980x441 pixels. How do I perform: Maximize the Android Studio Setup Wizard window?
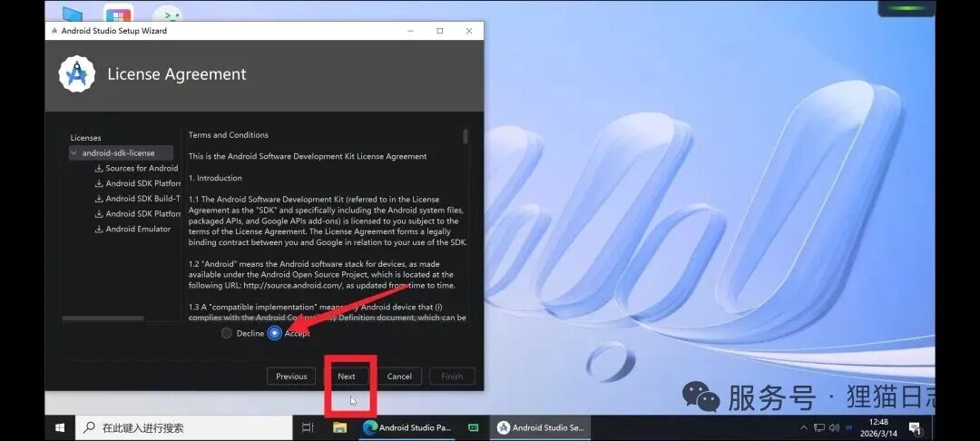440,31
